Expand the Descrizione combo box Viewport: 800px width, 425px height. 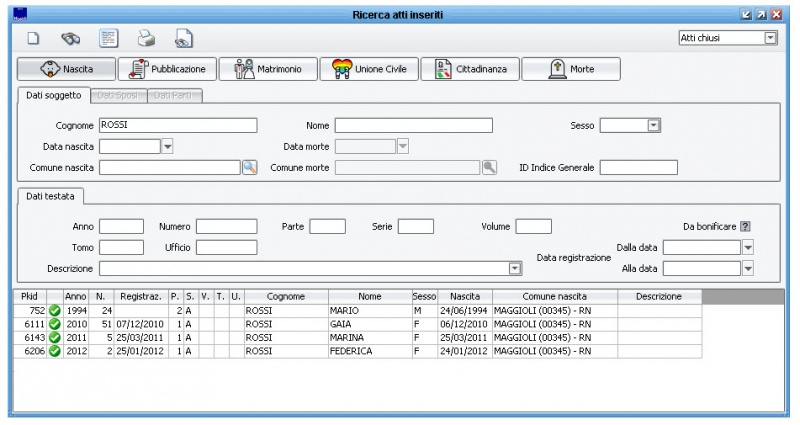click(516, 269)
